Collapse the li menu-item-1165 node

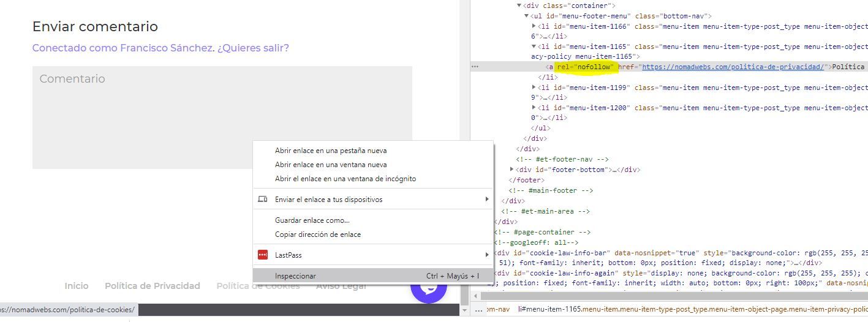[x=534, y=47]
